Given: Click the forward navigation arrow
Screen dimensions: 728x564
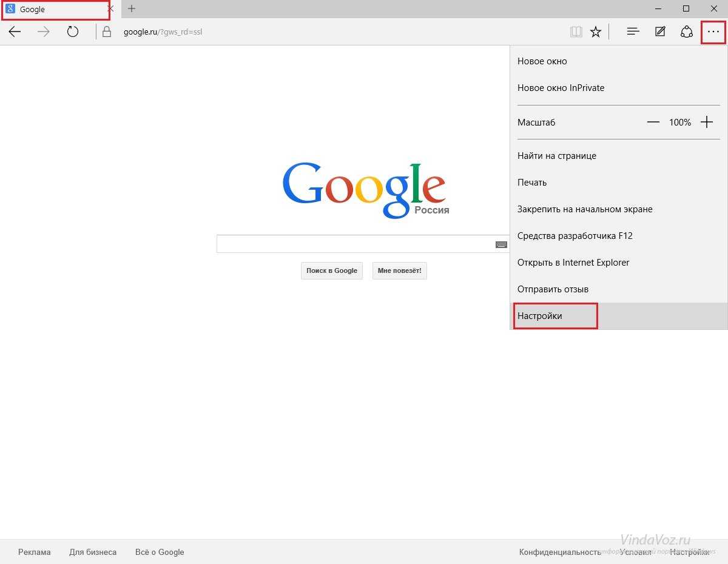Looking at the screenshot, I should [44, 32].
